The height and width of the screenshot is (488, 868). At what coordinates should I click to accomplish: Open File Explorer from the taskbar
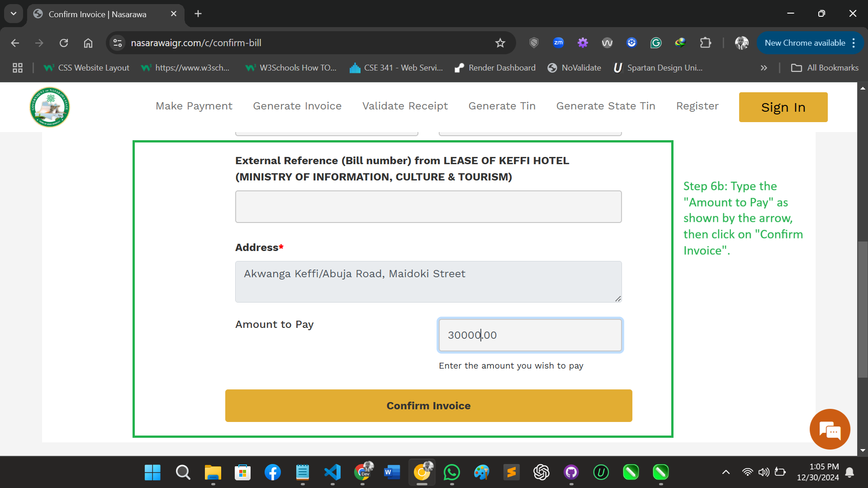tap(213, 473)
